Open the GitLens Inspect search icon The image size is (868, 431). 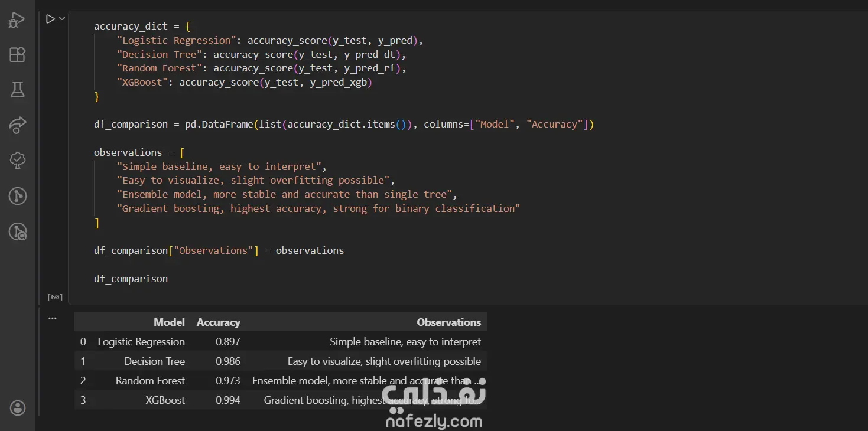tap(18, 231)
